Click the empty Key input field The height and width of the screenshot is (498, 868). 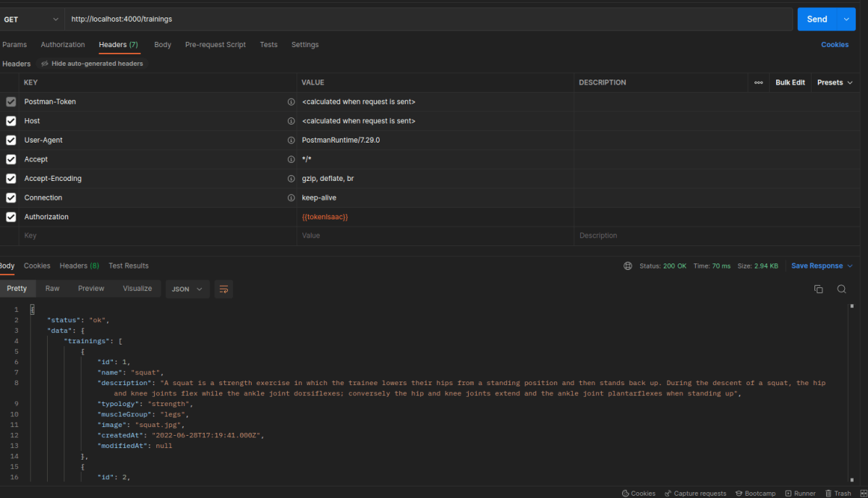(158, 236)
